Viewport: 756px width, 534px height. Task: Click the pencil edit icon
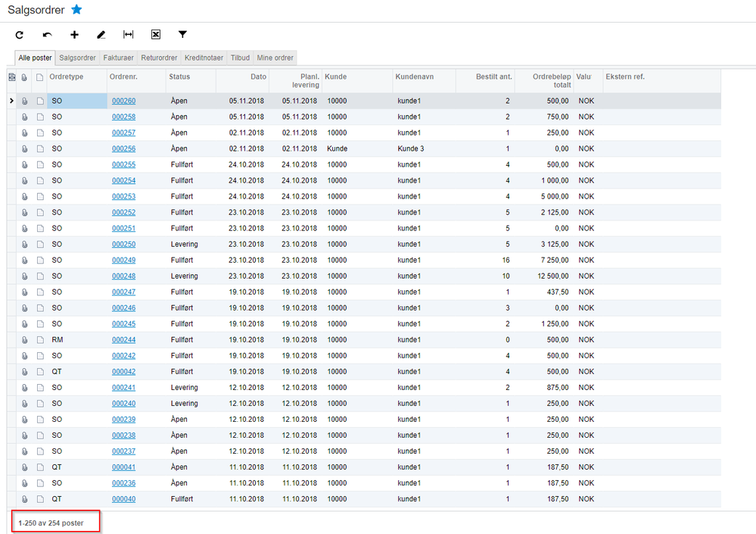[x=101, y=35]
